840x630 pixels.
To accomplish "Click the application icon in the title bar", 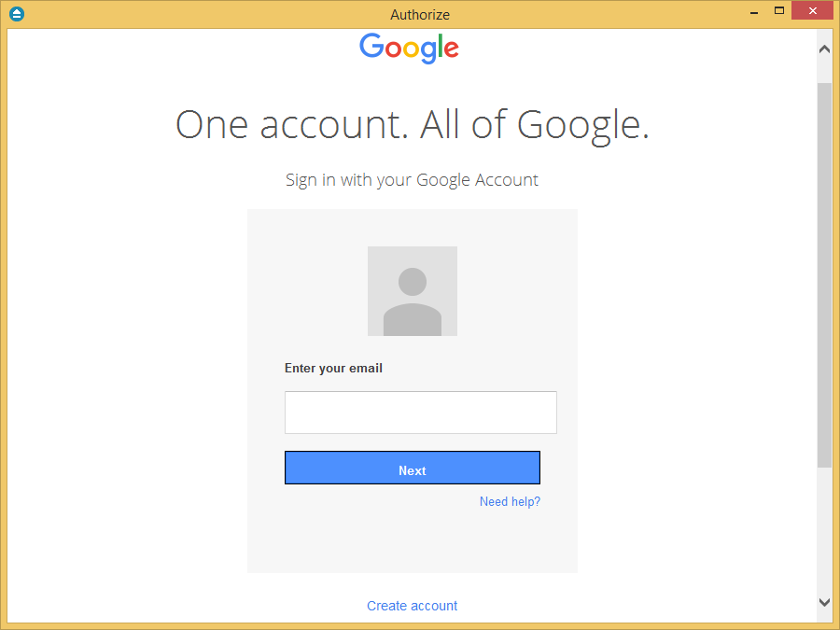I will click(16, 14).
